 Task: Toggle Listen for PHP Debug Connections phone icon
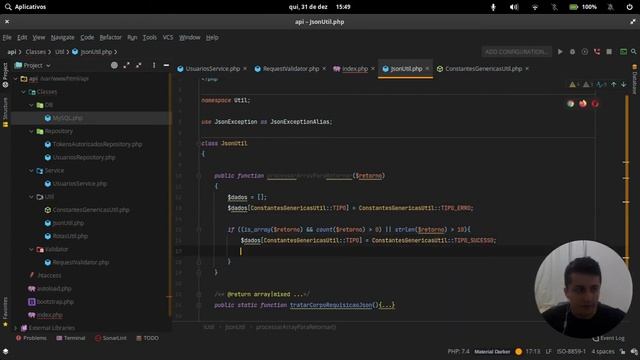click(x=597, y=52)
